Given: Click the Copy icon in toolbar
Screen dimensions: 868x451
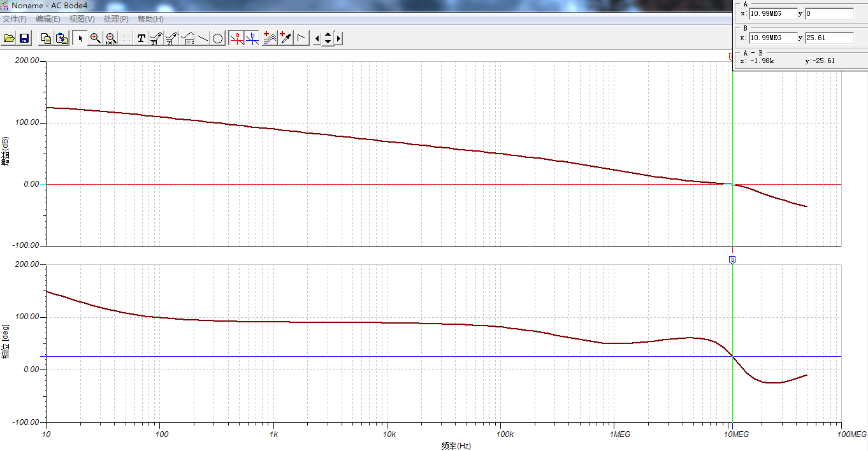Looking at the screenshot, I should point(46,38).
